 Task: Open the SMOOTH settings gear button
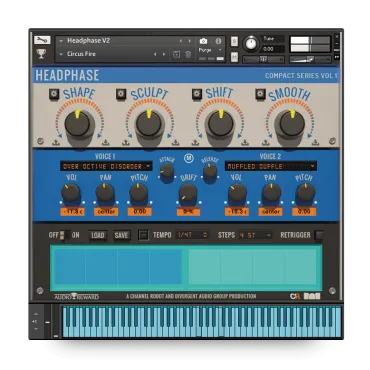260,94
